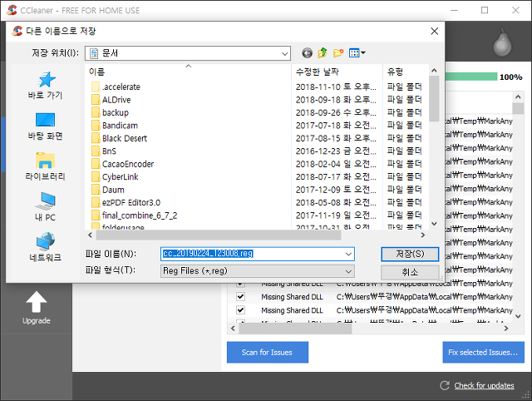Click the CCleaner pear logo icon
The height and width of the screenshot is (401, 532).
[502, 42]
